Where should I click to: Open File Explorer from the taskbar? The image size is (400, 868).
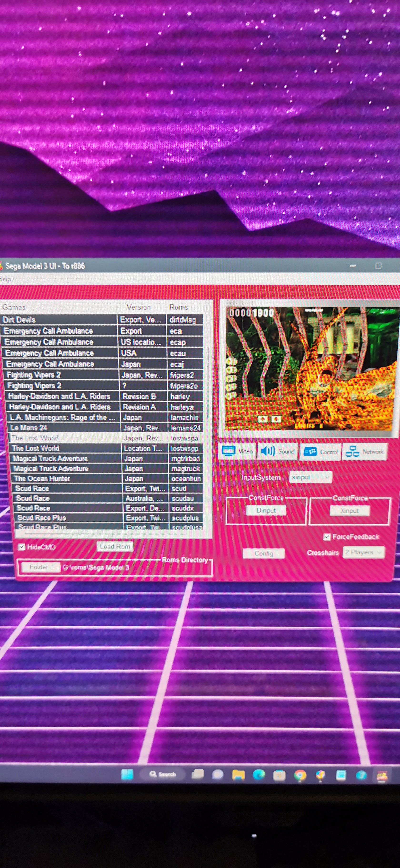[238, 775]
